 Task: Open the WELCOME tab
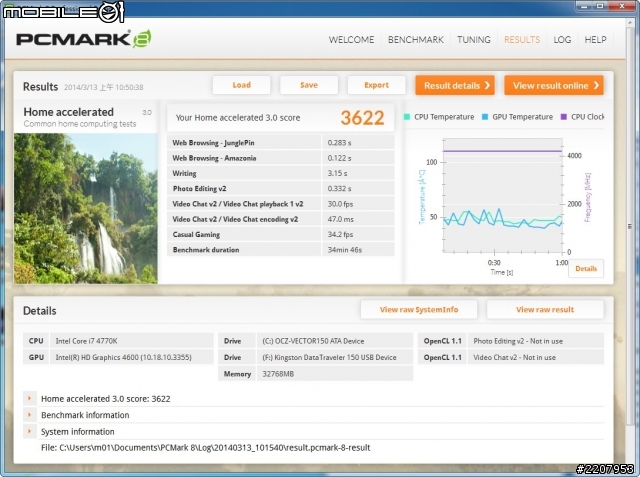tap(351, 40)
